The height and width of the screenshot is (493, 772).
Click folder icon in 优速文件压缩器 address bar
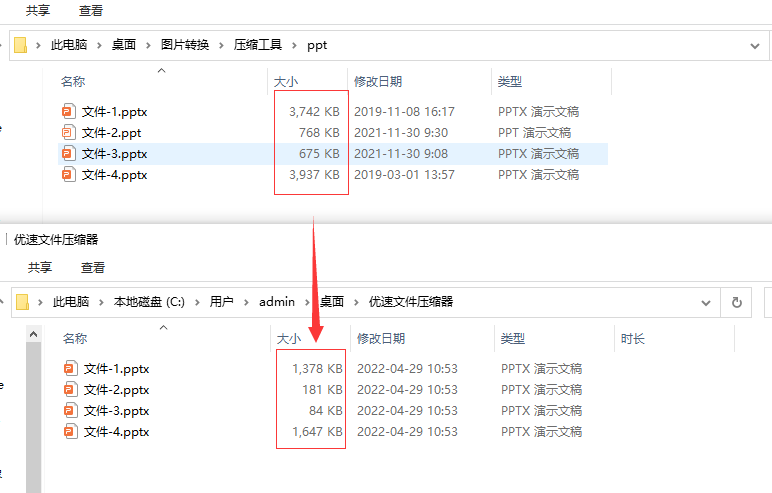pyautogui.click(x=22, y=302)
